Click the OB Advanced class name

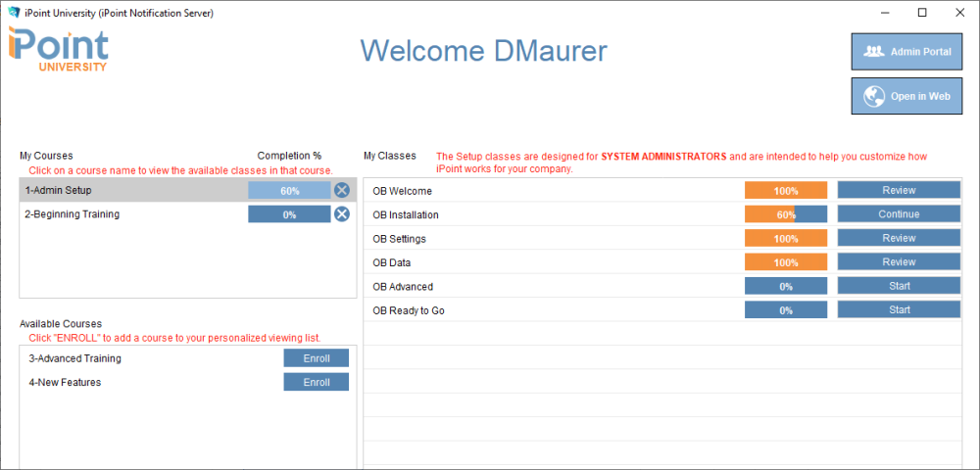(x=403, y=287)
